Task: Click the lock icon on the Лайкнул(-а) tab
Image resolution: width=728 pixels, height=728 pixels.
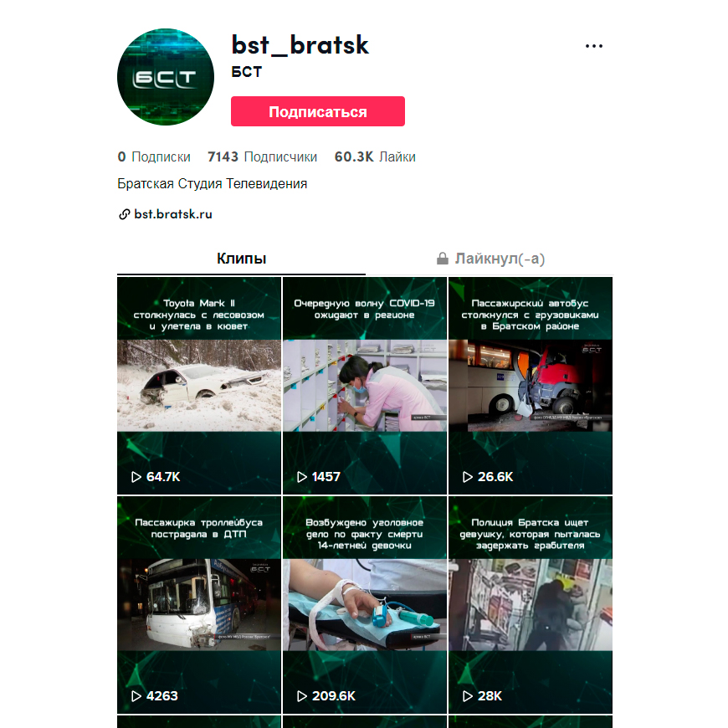Action: [x=443, y=258]
